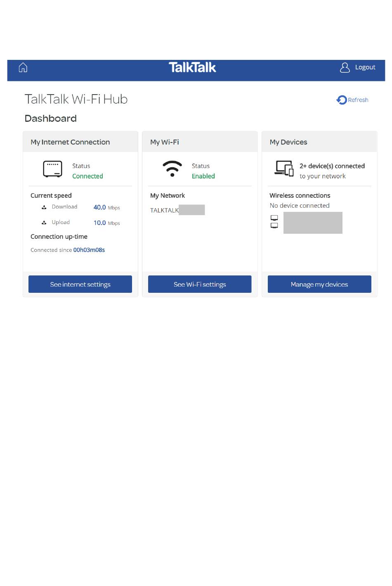
Task: Refresh the dashboard
Action: click(358, 100)
